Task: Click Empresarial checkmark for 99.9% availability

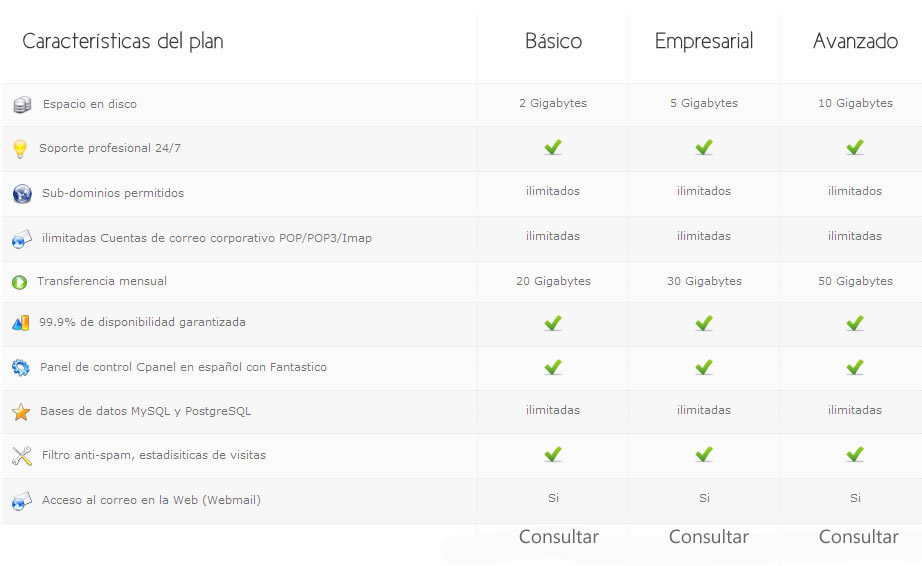Action: coord(704,324)
